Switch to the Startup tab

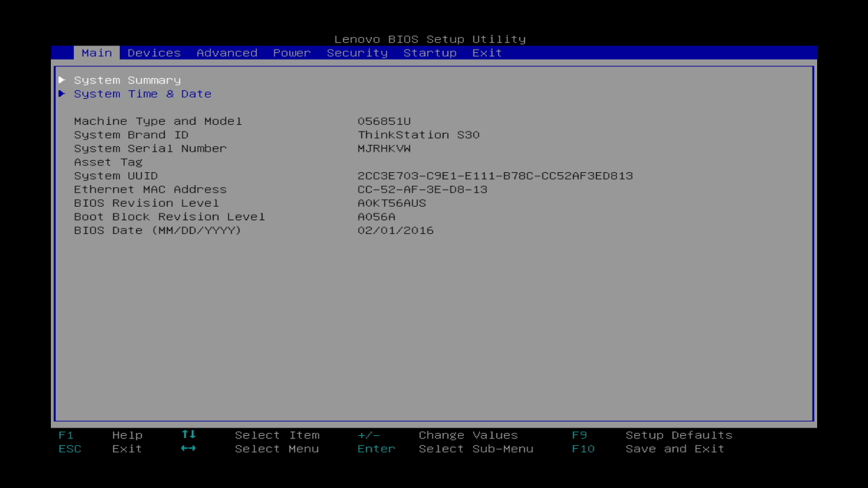point(430,53)
